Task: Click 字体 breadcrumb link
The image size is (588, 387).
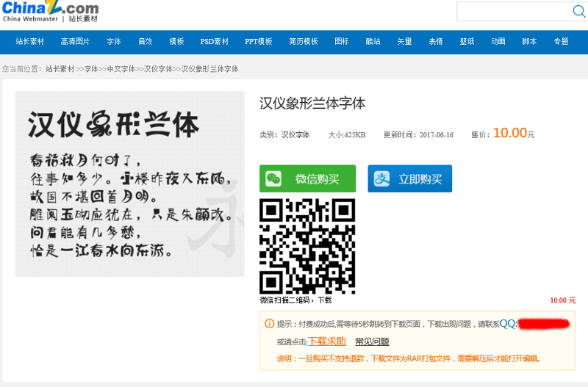Action: point(91,69)
